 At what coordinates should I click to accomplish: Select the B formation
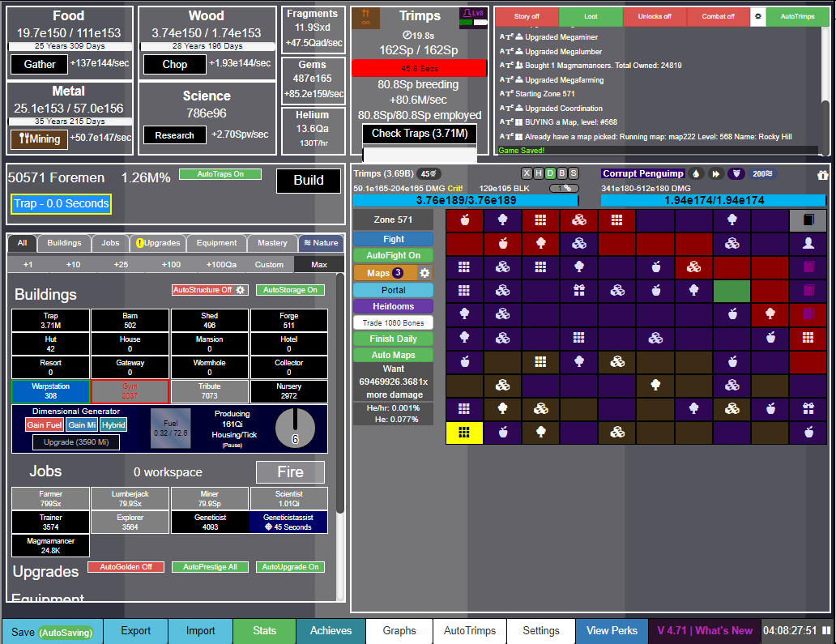pos(562,173)
